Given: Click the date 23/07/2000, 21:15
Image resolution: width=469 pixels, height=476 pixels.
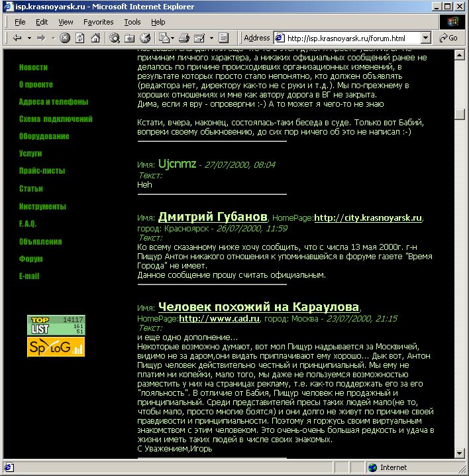Looking at the screenshot, I should [362, 318].
